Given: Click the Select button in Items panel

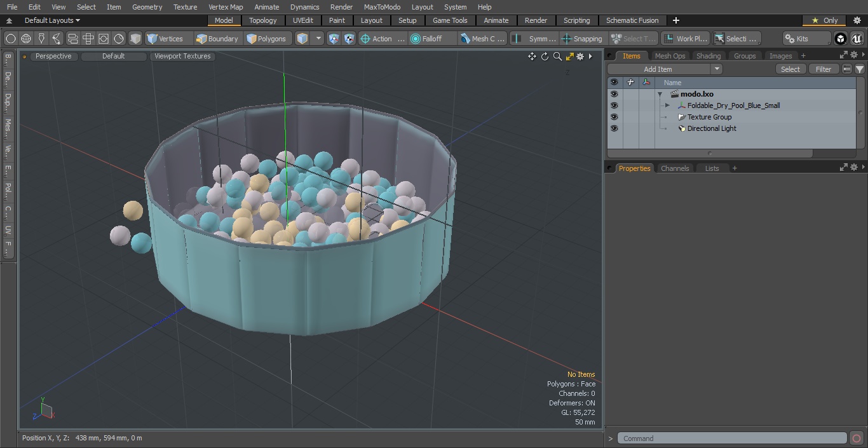Looking at the screenshot, I should pyautogui.click(x=790, y=69).
